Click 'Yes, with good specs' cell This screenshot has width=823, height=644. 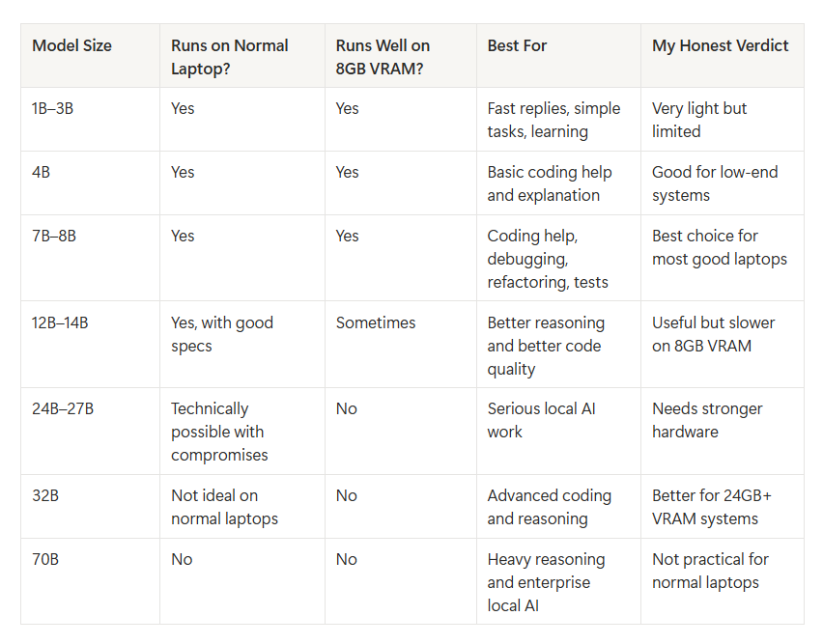coord(222,334)
